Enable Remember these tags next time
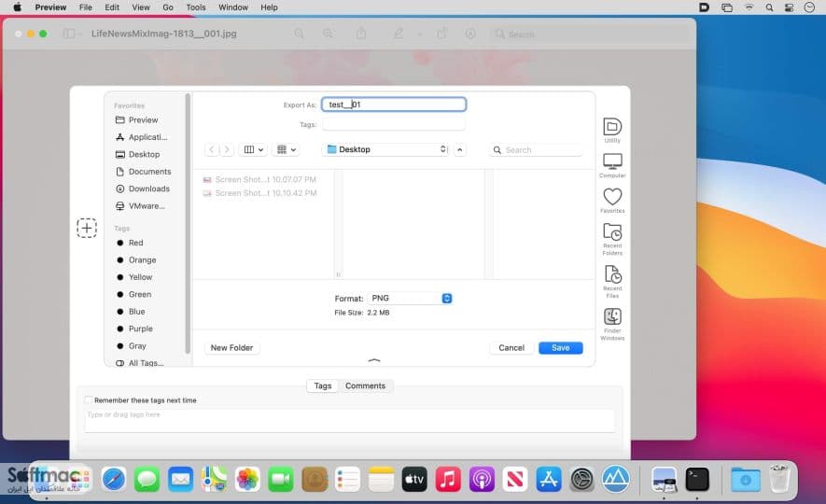Screen dimensions: 826x504 tap(89, 400)
